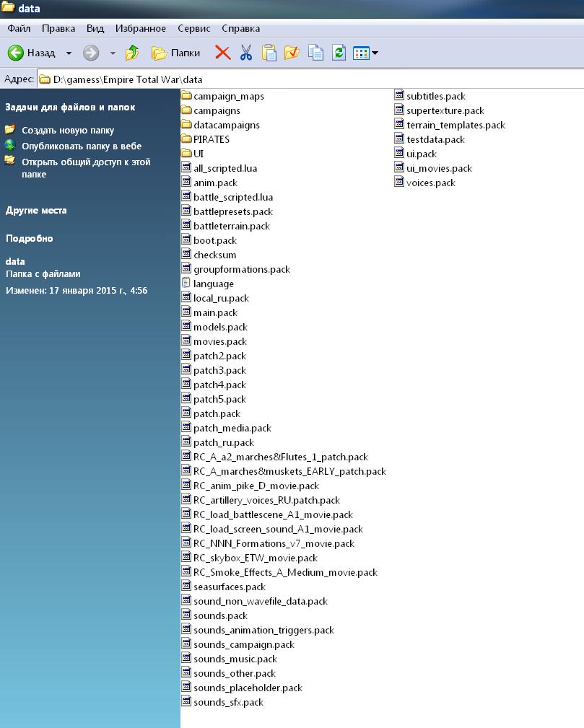Click the scissors cut icon
The width and height of the screenshot is (584, 728).
[x=245, y=53]
